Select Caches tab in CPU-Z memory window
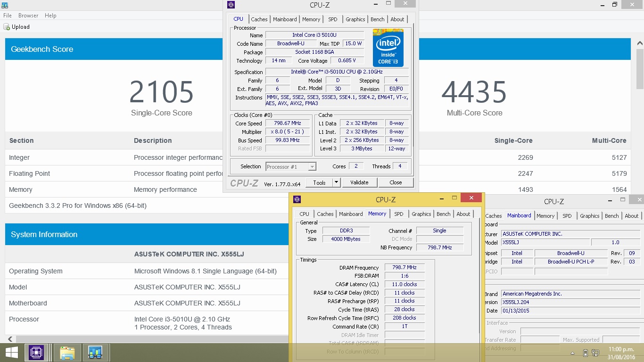Screen dimensions: 644x362 [325, 214]
